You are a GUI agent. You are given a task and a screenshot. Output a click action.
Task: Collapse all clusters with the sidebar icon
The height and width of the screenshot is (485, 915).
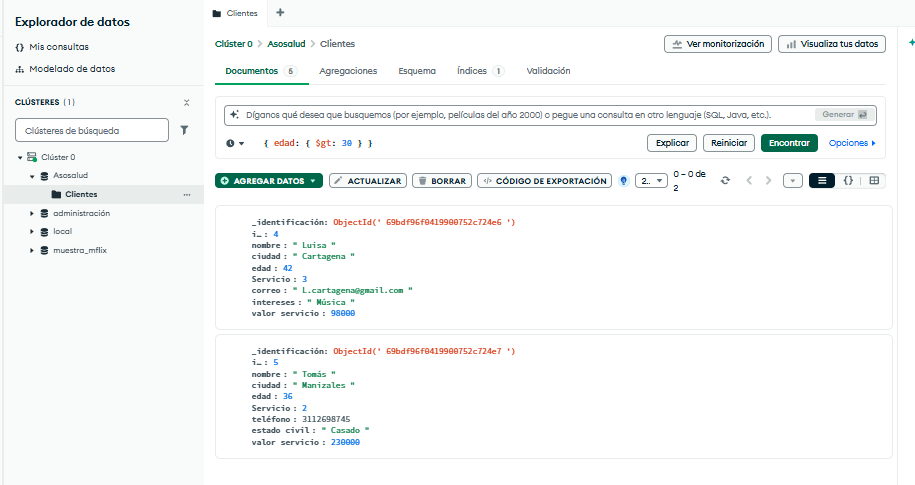186,103
